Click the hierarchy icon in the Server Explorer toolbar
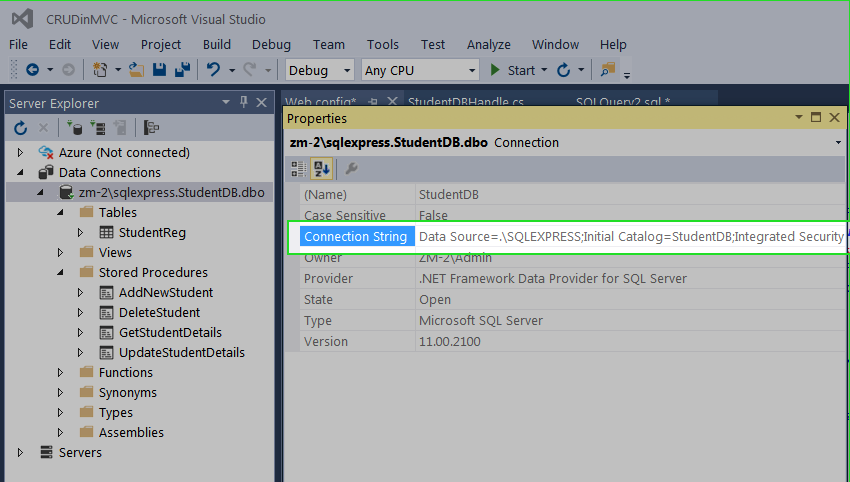Viewport: 850px width, 482px height. [151, 128]
